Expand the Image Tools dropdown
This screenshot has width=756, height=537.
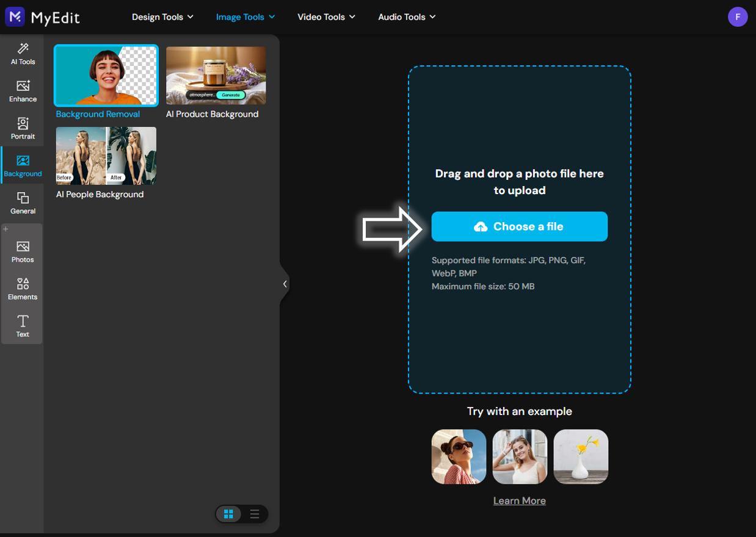(245, 16)
